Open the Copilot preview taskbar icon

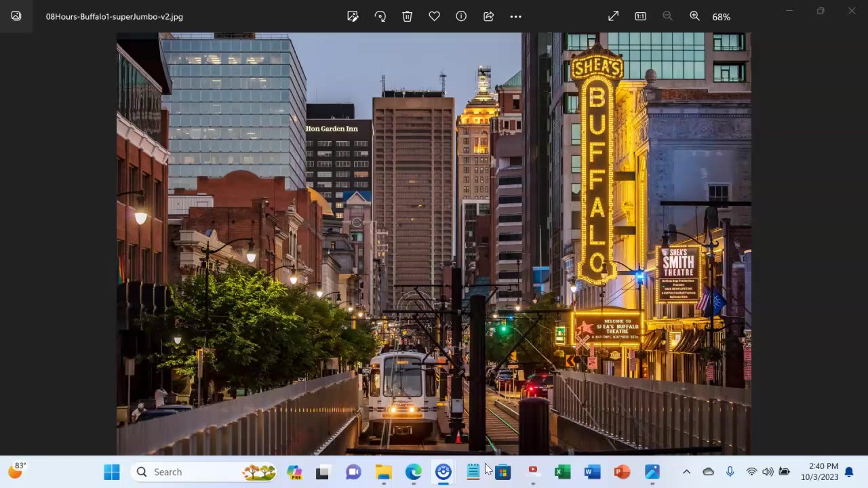point(294,472)
